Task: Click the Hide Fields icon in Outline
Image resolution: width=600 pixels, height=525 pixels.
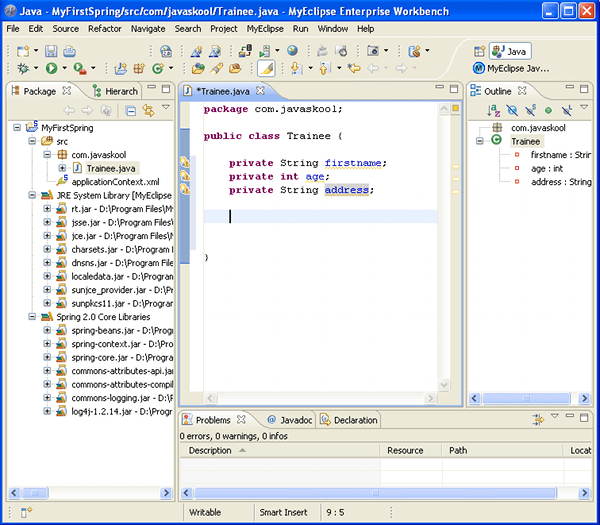Action: [x=512, y=110]
